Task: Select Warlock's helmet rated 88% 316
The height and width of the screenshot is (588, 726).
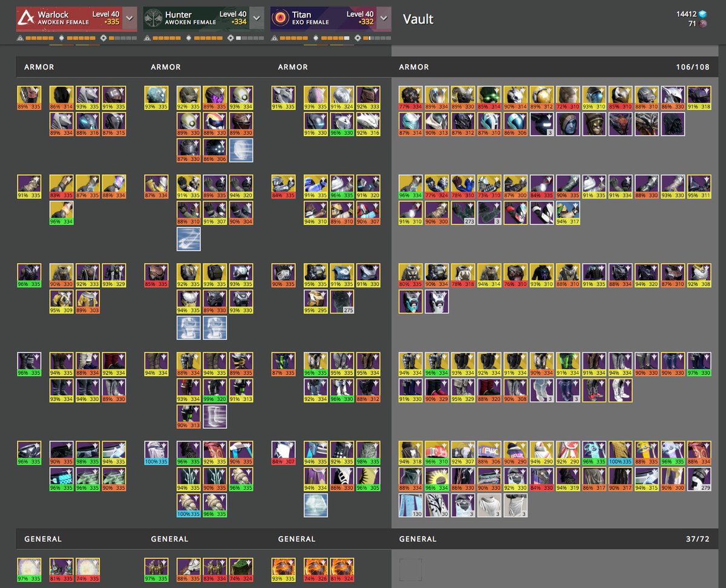Action: point(88,124)
